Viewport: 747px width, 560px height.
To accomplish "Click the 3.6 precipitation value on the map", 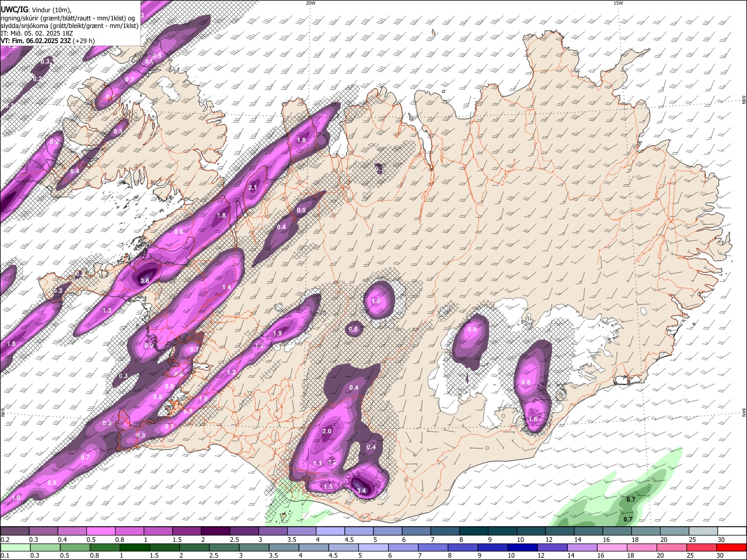I will pyautogui.click(x=145, y=281).
